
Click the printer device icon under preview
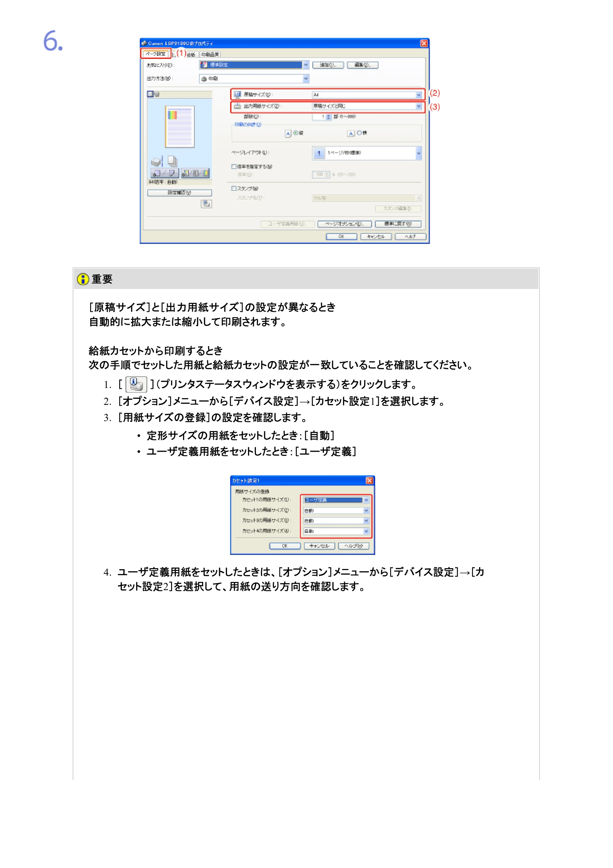[x=156, y=161]
